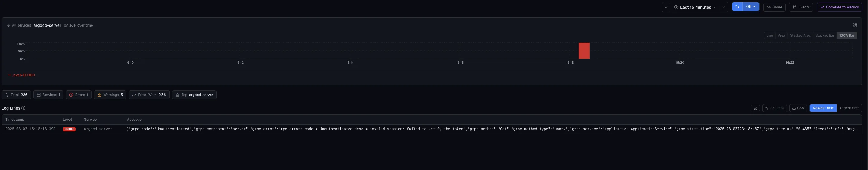The width and height of the screenshot is (868, 170).
Task: Filter by the Warnings 5 chip
Action: [x=110, y=95]
